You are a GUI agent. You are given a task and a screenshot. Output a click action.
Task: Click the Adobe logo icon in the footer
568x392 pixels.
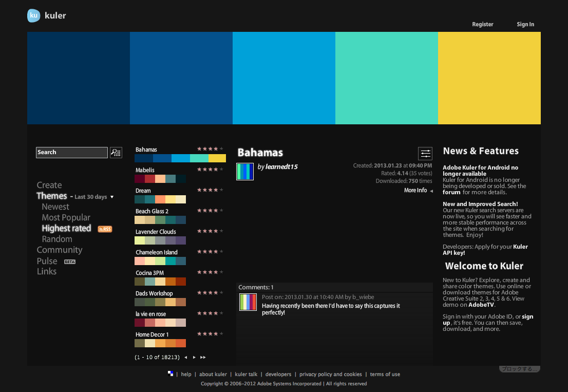(x=171, y=374)
